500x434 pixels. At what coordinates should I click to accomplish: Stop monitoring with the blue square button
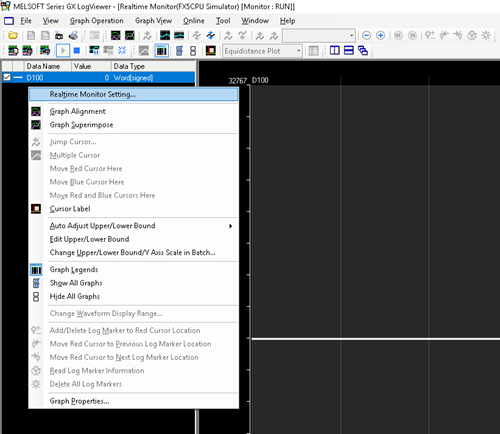tap(77, 51)
